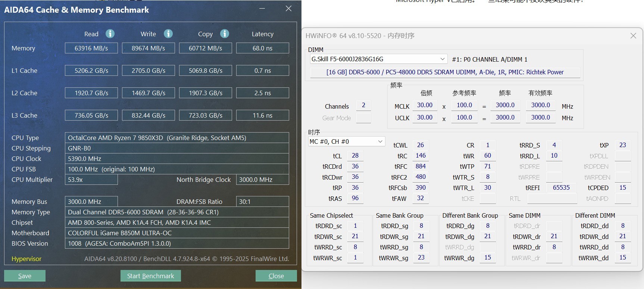Click the MCLK effective frequency 3000.0
644x289 pixels.
(541, 106)
